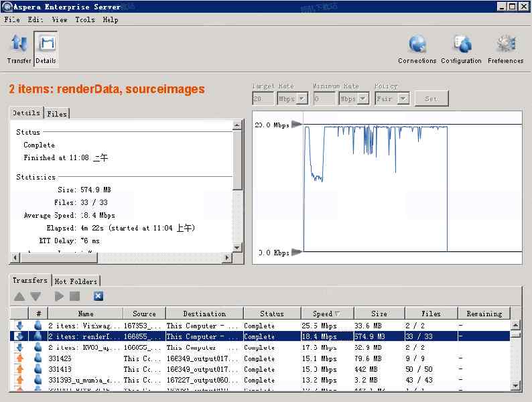Open the Transfer view icon
The image size is (532, 402).
coord(19,48)
